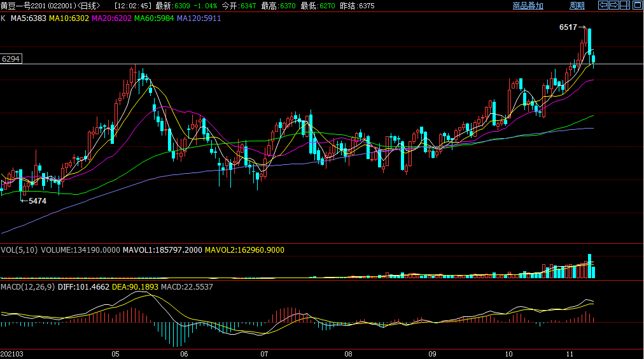
Task: Open the 周期 period link
Action: click(577, 6)
